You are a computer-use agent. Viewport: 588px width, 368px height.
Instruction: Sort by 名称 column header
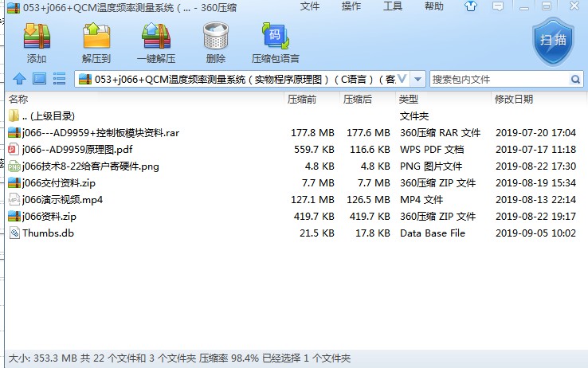tap(18, 100)
